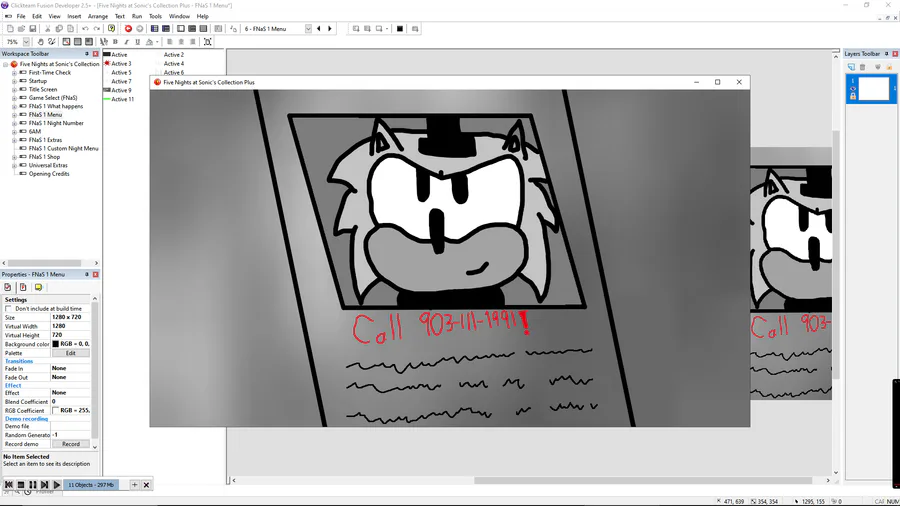
Task: Click the New file toolbar icon
Action: (x=10, y=29)
